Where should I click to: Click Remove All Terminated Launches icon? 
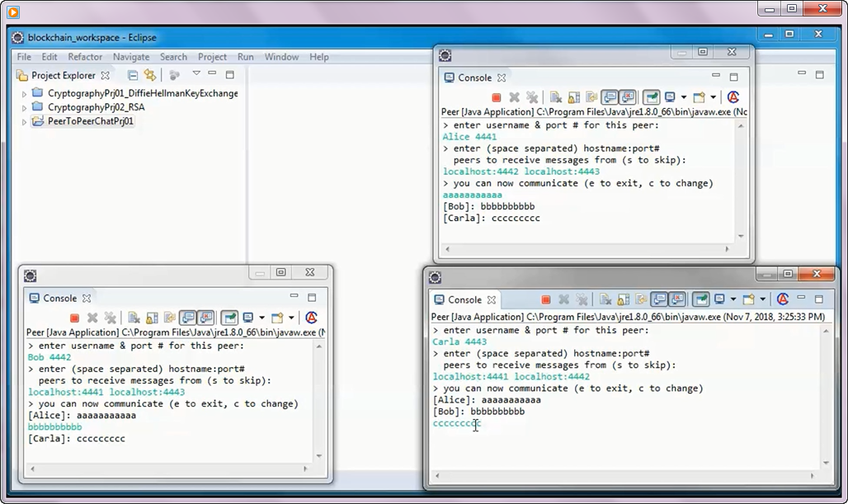531,97
